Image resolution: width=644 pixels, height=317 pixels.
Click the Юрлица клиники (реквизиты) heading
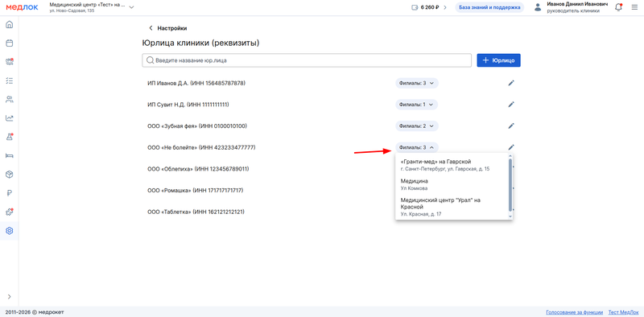coord(200,43)
